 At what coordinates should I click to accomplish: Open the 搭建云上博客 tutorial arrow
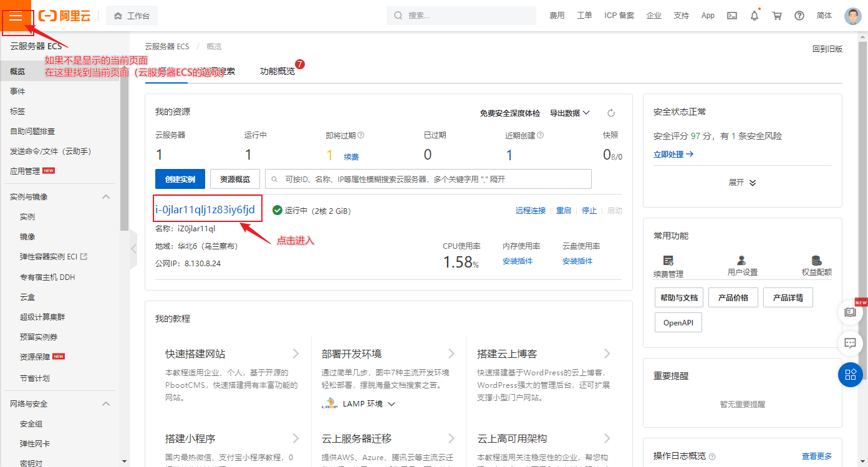pos(607,354)
